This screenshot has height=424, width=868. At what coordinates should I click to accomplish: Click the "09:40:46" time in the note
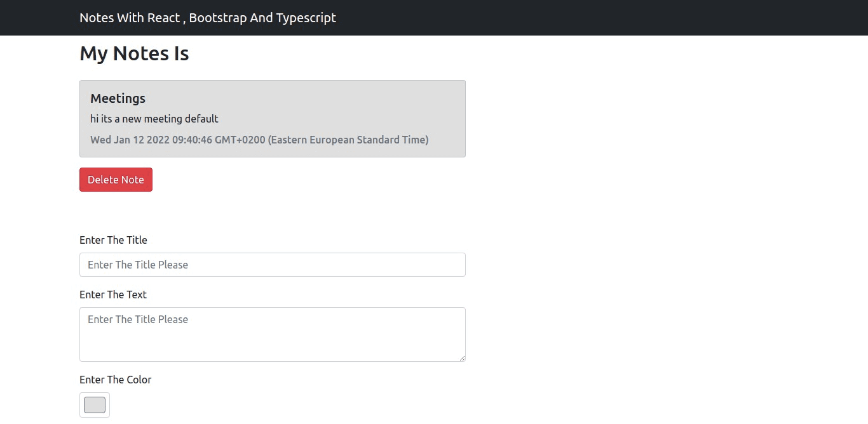(193, 140)
